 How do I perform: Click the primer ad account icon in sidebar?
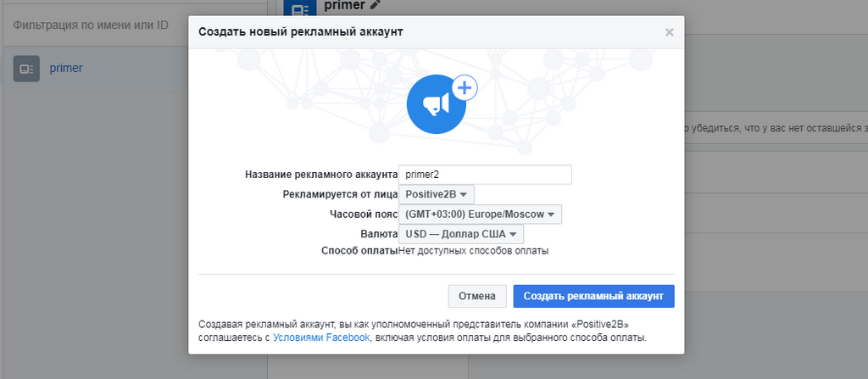coord(26,69)
